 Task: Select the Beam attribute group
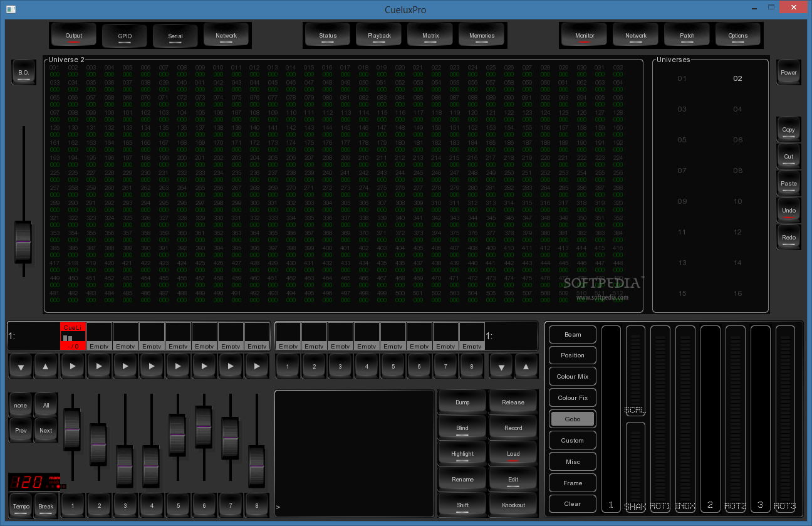pos(573,334)
